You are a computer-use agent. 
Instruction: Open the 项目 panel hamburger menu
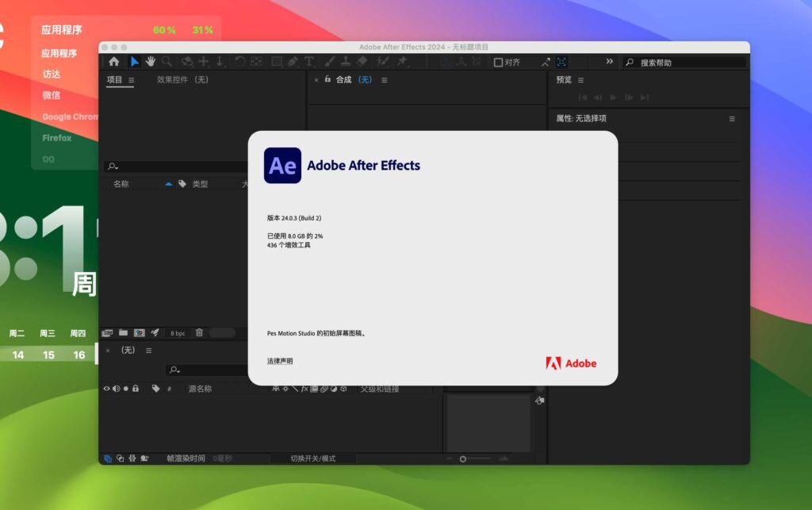point(132,80)
